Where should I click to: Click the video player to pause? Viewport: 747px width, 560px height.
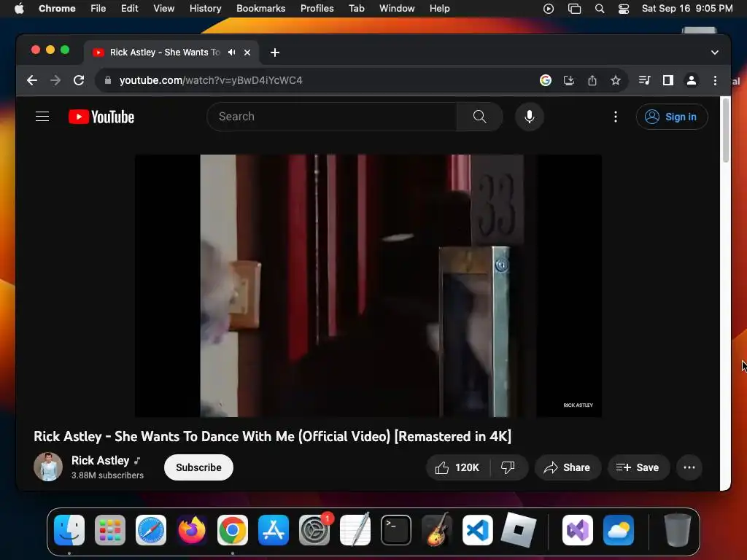click(x=368, y=286)
